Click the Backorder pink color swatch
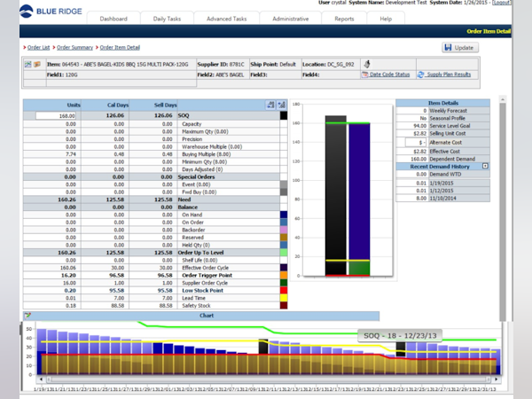 click(x=284, y=230)
